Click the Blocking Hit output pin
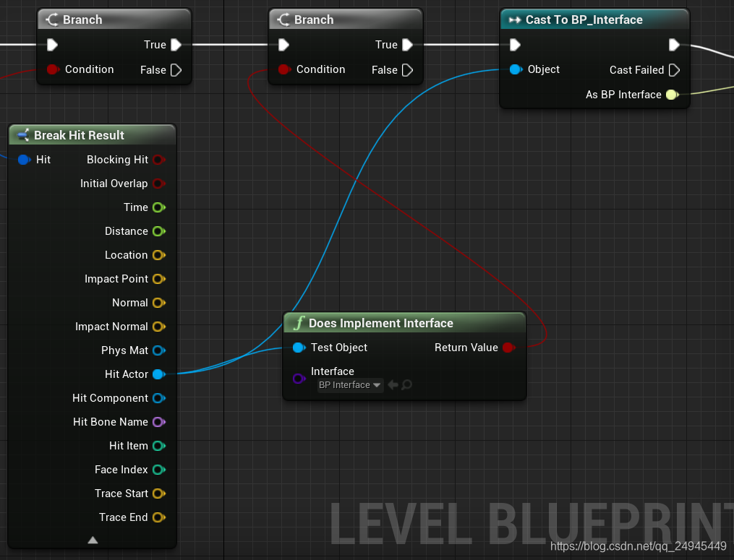The image size is (734, 560). [x=158, y=160]
